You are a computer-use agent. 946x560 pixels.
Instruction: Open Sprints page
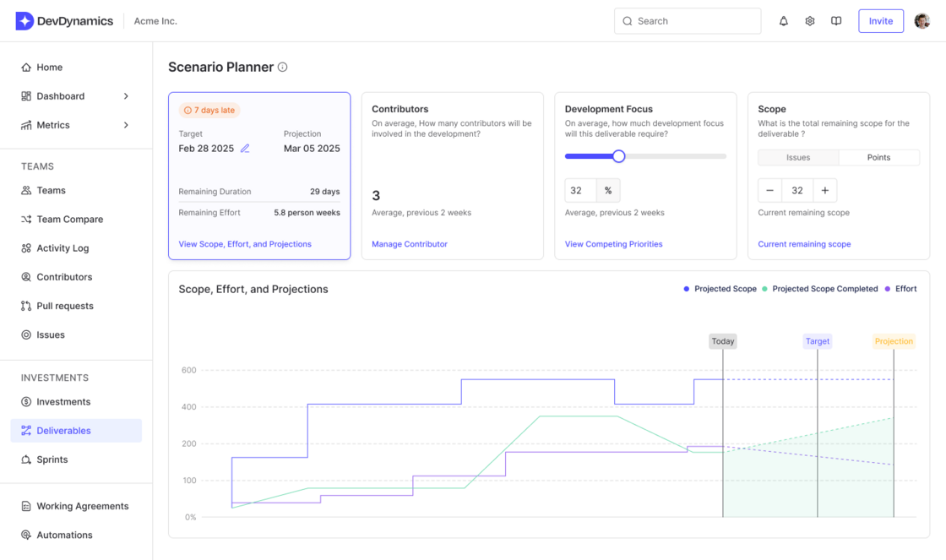[52, 459]
